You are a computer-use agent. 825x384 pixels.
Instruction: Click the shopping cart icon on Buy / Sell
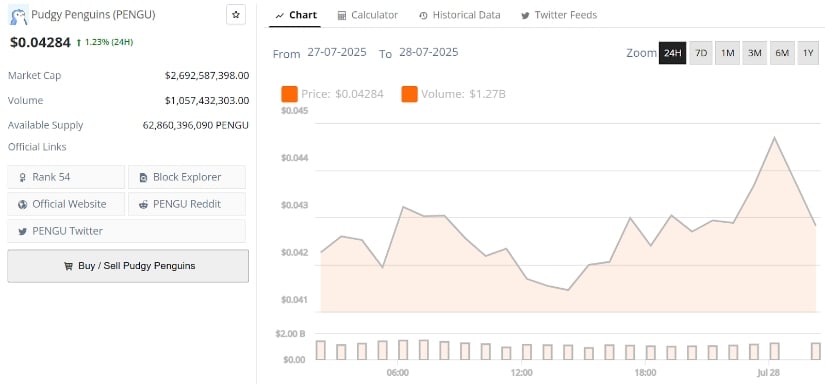[68, 266]
